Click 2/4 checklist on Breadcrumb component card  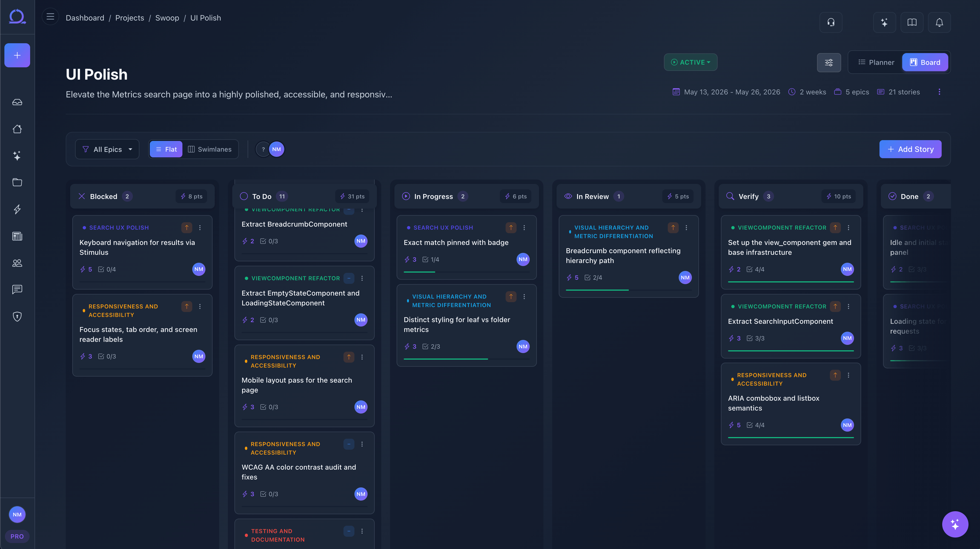point(593,278)
